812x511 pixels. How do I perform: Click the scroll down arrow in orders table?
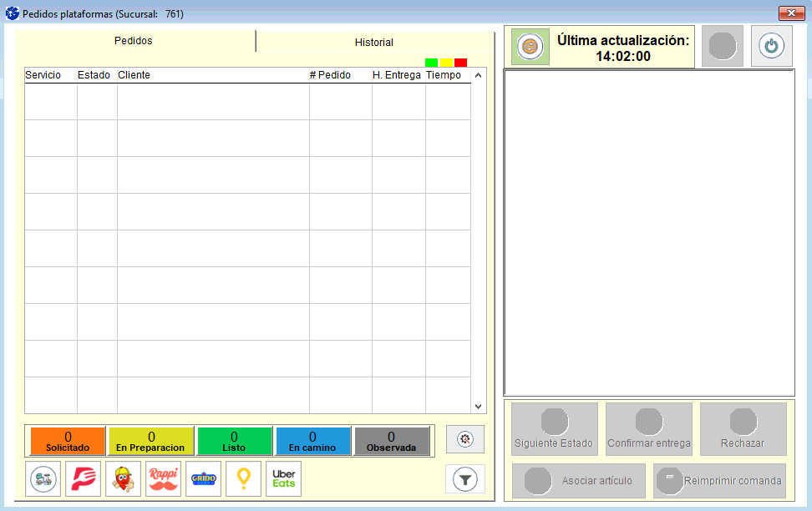coord(479,407)
